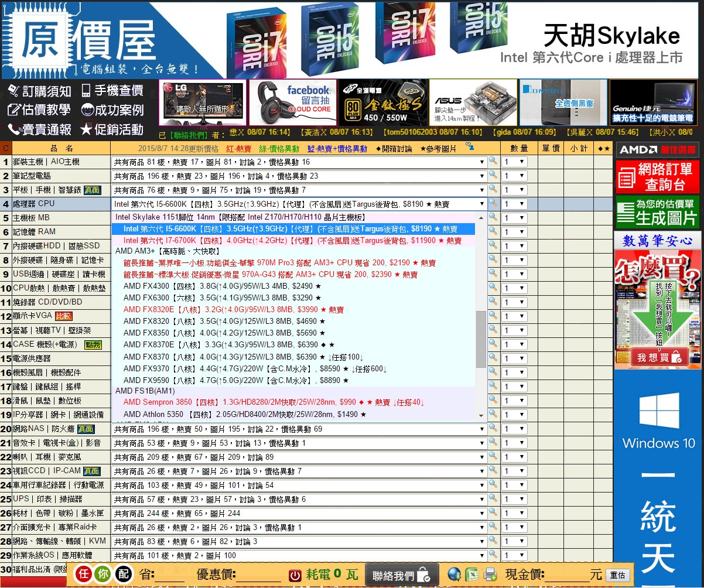Click the magnifier icon in UPS row
Screen dimensions: 704x588
493,498
